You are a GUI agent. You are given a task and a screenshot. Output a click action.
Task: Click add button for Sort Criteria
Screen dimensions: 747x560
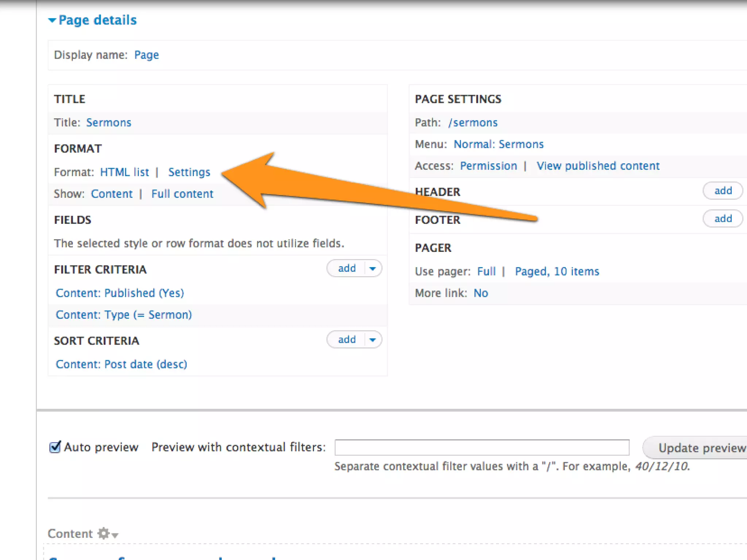point(347,340)
